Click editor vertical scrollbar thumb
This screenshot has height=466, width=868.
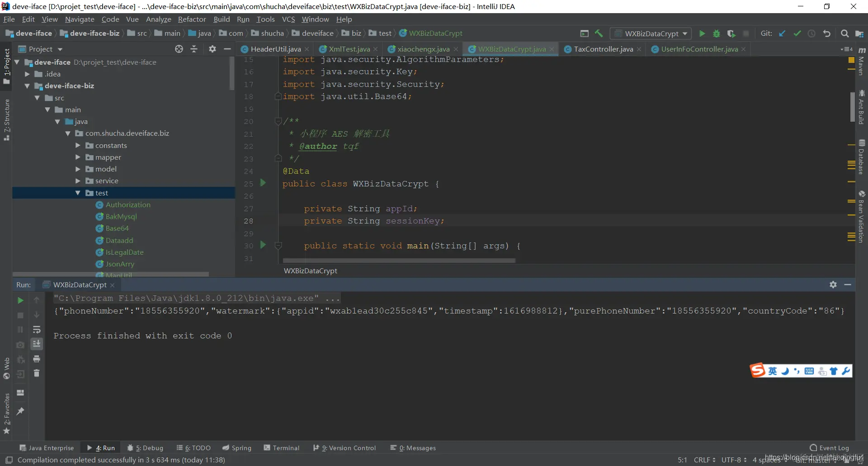coord(852,107)
